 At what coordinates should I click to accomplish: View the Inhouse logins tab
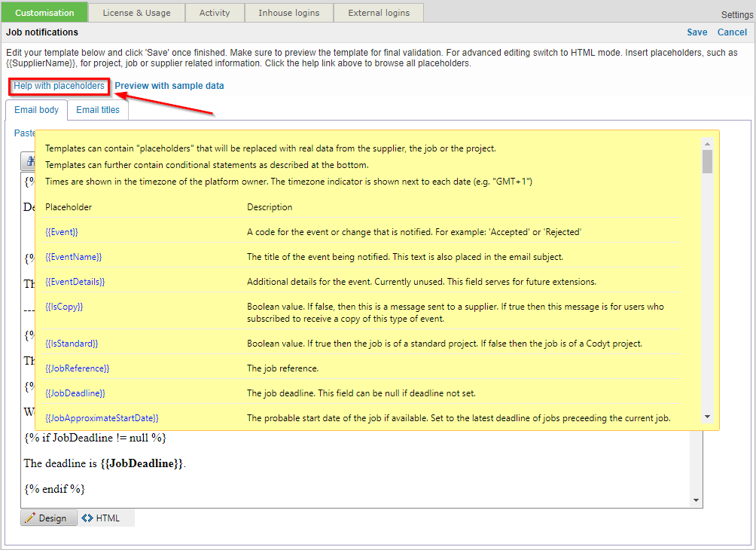coord(288,12)
